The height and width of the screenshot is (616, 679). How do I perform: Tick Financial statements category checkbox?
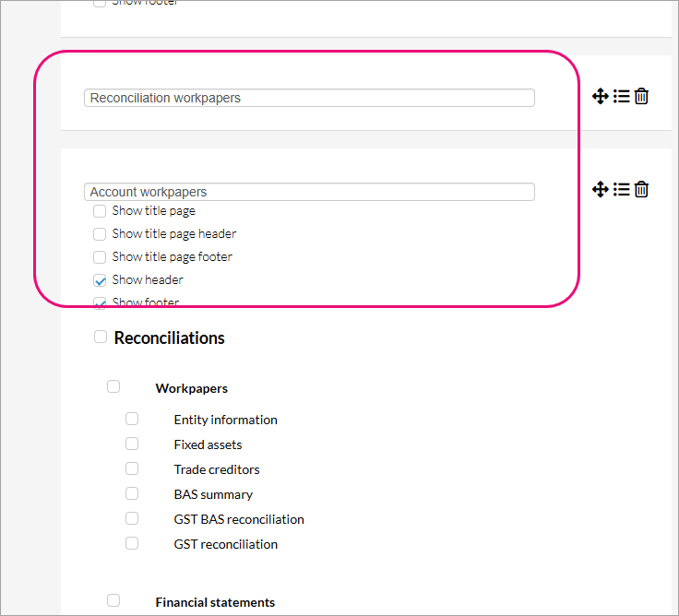(x=113, y=601)
